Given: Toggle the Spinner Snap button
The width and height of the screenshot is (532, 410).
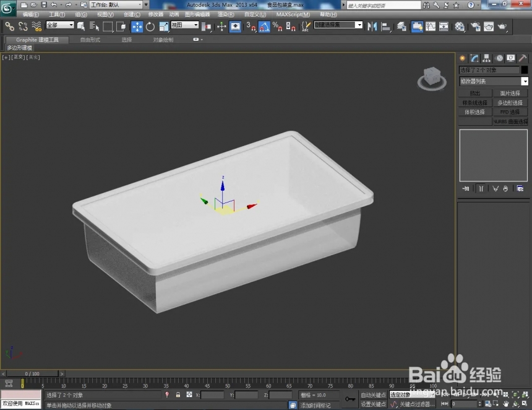Looking at the screenshot, I should point(291,27).
